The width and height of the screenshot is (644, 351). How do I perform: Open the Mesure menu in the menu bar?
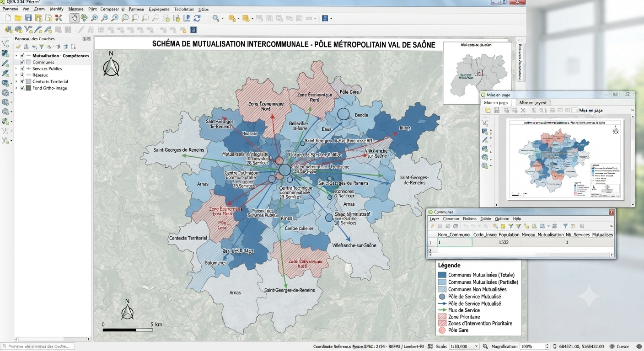[x=76, y=9]
